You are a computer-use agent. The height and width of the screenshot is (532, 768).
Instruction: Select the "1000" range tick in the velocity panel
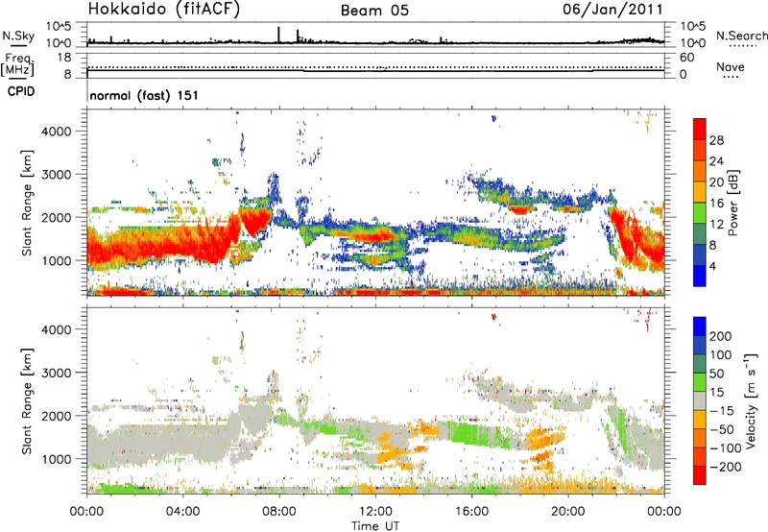point(56,459)
